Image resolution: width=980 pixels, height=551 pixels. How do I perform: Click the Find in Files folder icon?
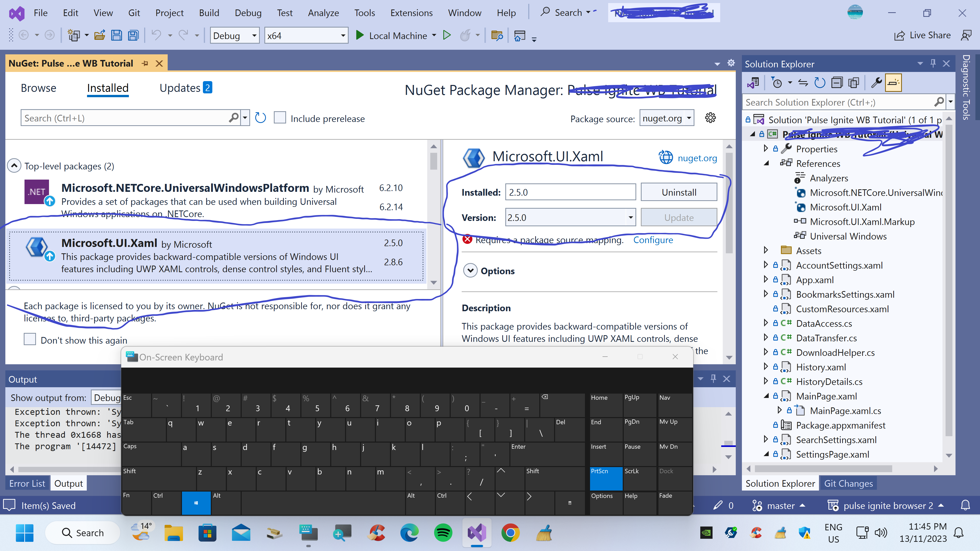pos(497,35)
